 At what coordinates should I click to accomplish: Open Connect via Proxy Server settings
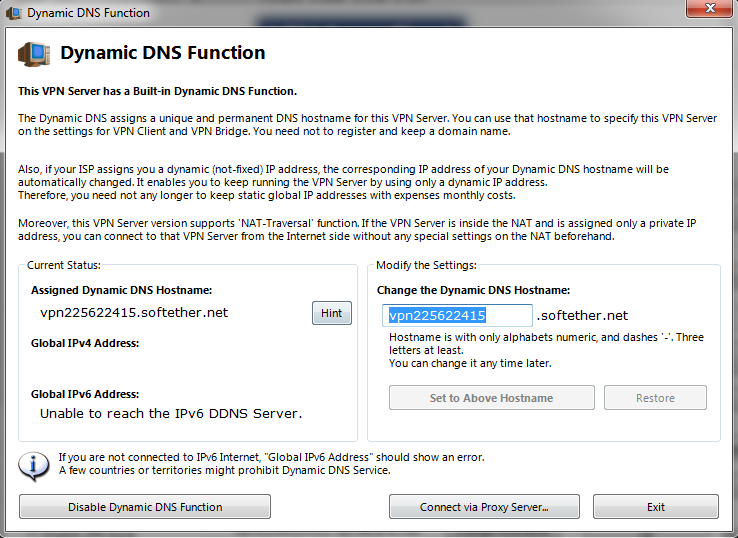point(484,506)
